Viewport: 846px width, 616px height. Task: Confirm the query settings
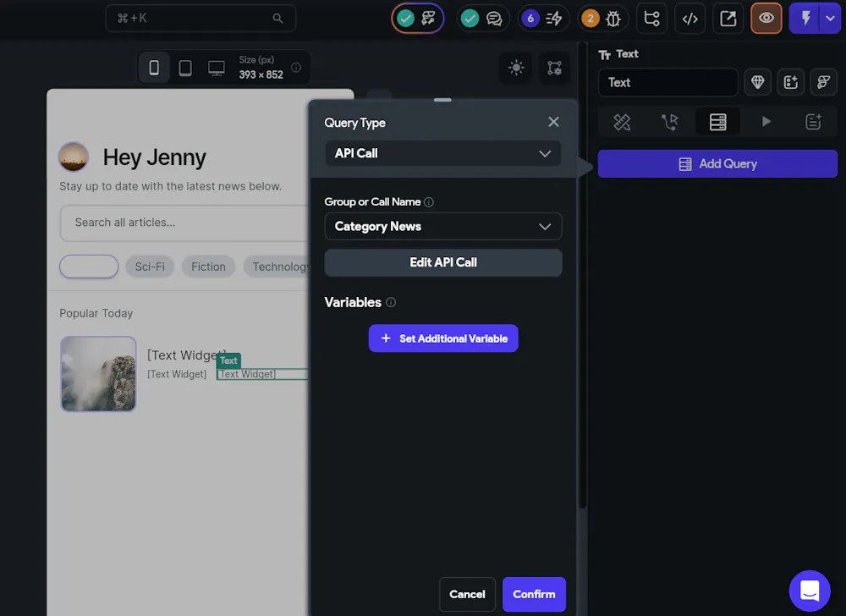534,595
